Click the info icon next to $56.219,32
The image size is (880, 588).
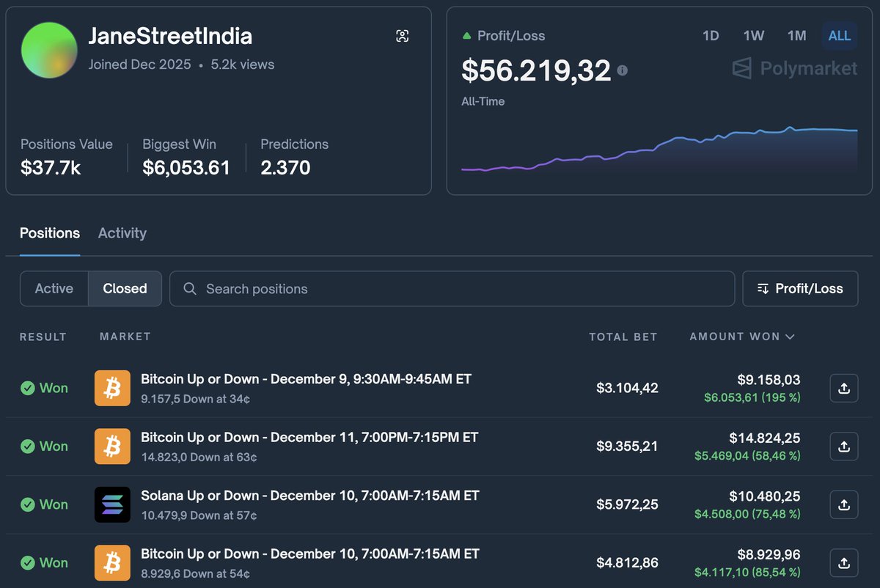pyautogui.click(x=622, y=70)
